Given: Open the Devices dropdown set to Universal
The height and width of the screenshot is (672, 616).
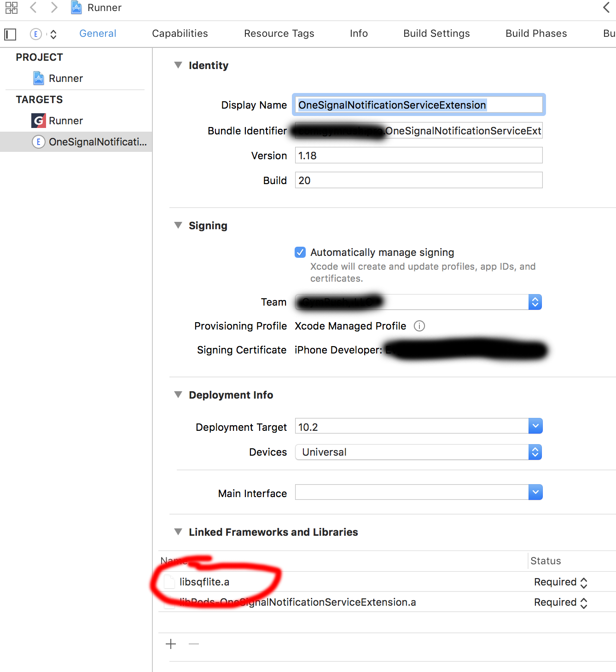Looking at the screenshot, I should 535,452.
